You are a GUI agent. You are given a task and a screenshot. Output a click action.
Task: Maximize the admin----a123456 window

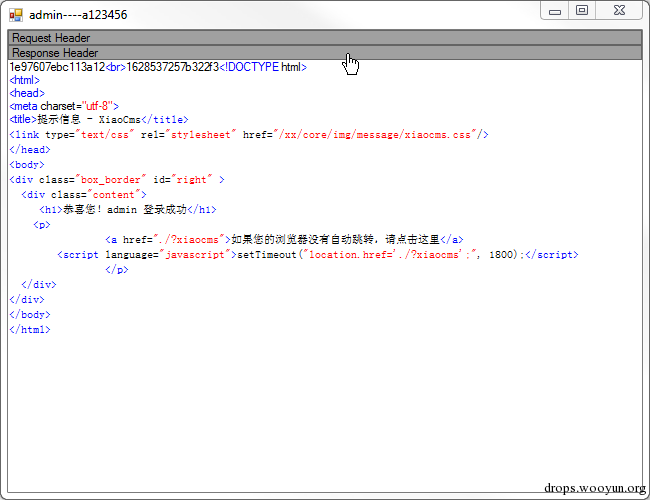click(582, 11)
